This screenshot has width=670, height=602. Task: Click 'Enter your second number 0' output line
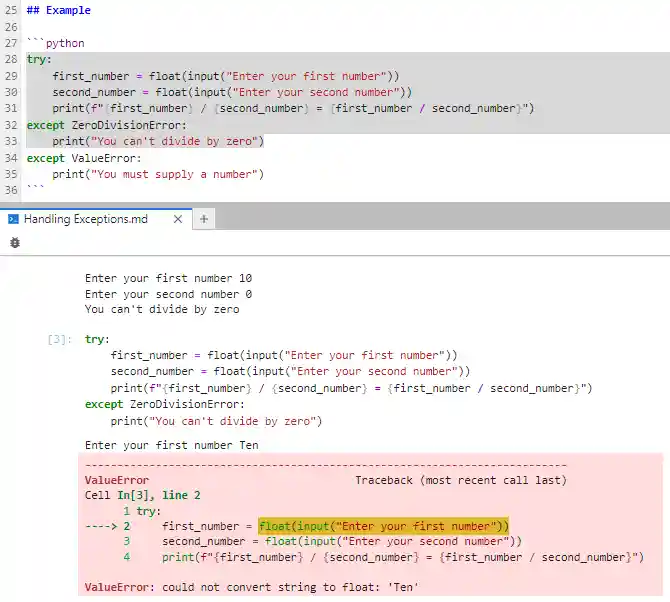point(168,294)
